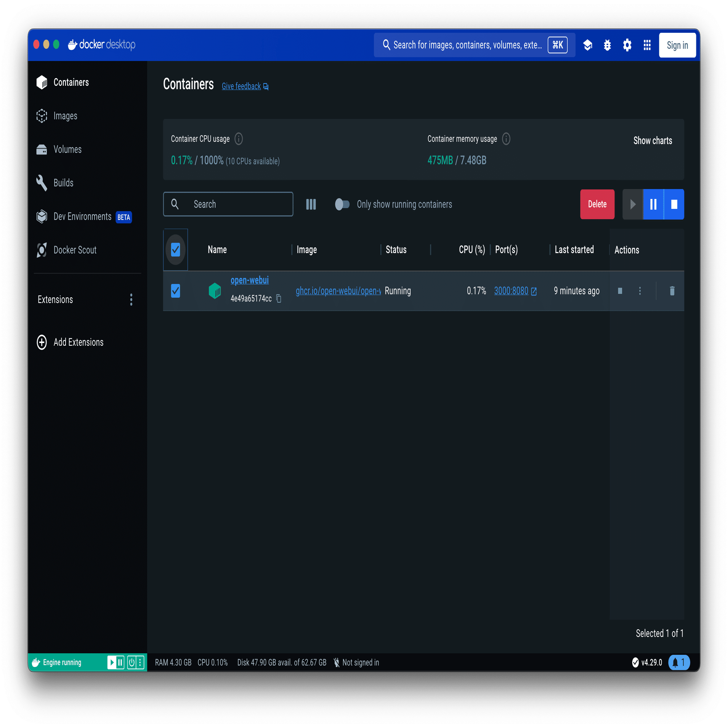This screenshot has width=728, height=728.
Task: Toggle the select-all containers checkbox
Action: point(175,250)
